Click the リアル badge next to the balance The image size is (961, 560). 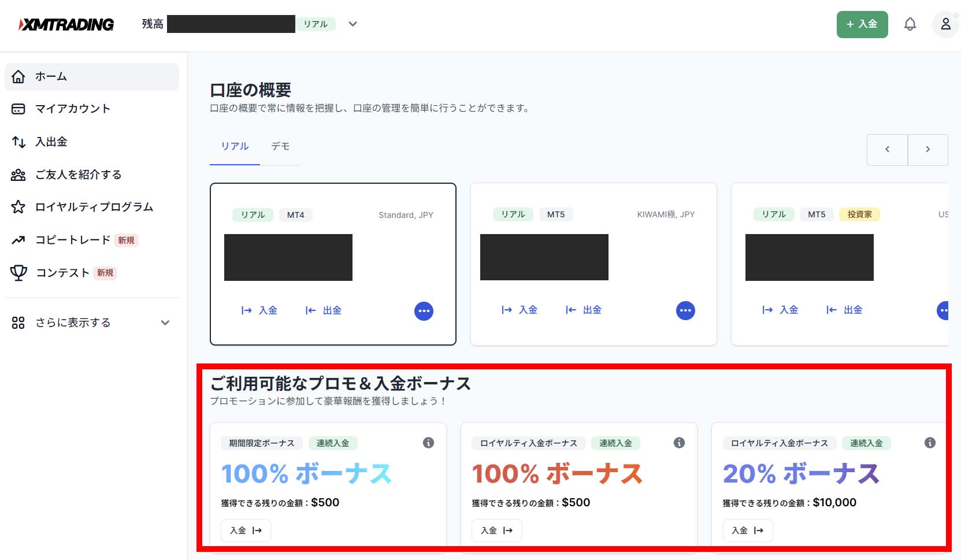point(316,24)
